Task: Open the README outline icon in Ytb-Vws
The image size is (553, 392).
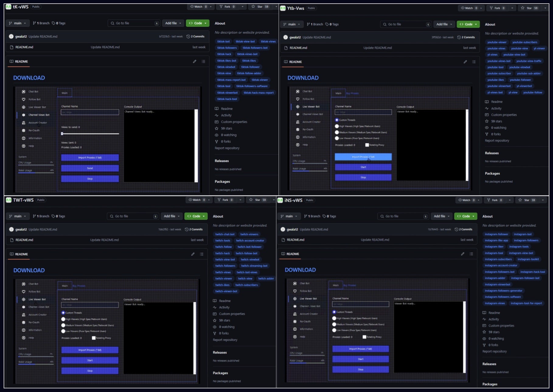Action: pyautogui.click(x=474, y=62)
